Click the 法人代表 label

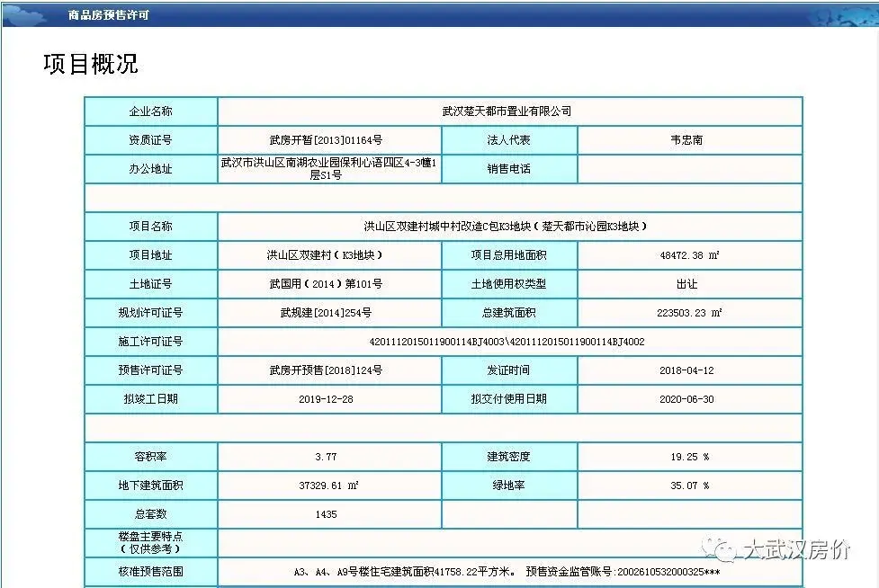click(508, 140)
